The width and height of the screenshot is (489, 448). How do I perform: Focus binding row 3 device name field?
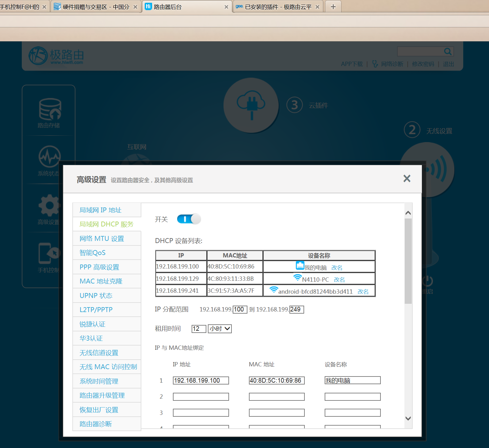pos(353,413)
